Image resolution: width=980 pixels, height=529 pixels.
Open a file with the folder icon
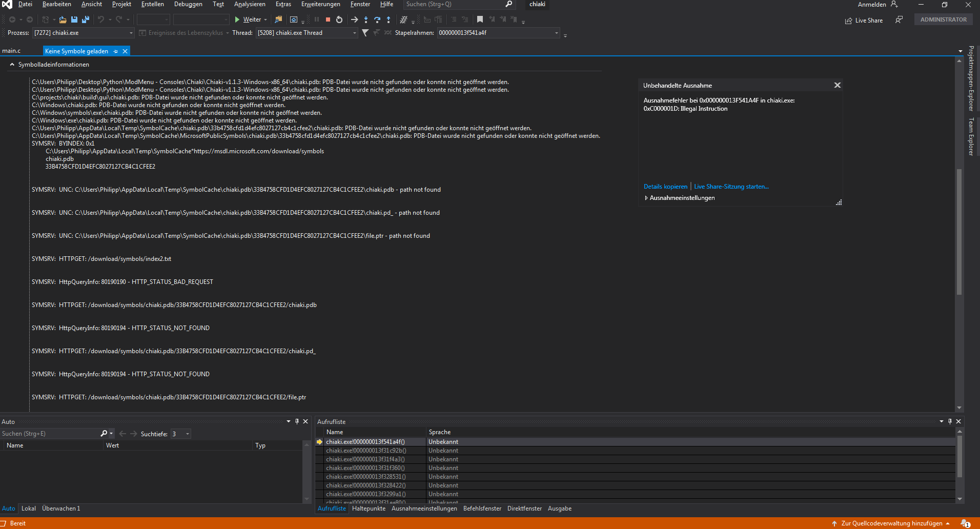(63, 19)
